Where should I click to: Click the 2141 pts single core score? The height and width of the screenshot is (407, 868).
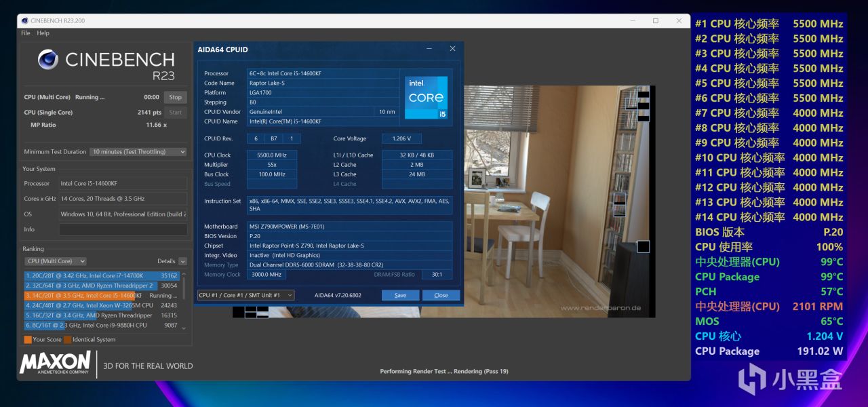pyautogui.click(x=149, y=113)
